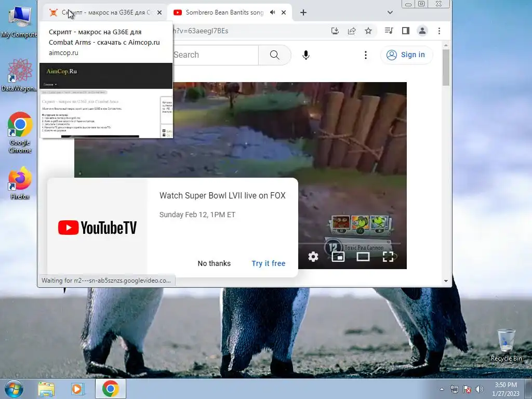Open video player settings gear
This screenshot has width=532, height=399.
tap(313, 257)
